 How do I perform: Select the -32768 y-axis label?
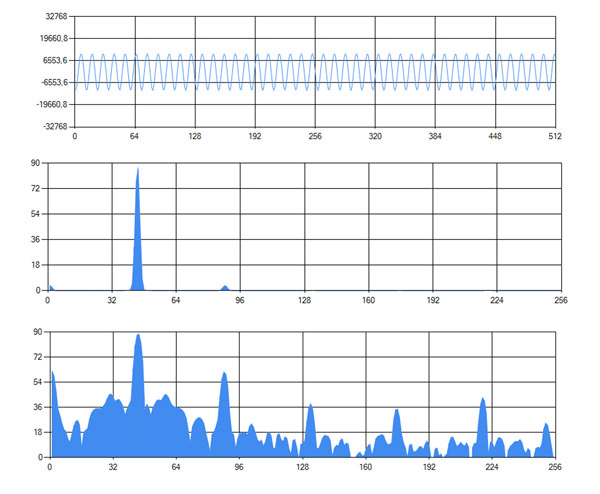pos(55,126)
